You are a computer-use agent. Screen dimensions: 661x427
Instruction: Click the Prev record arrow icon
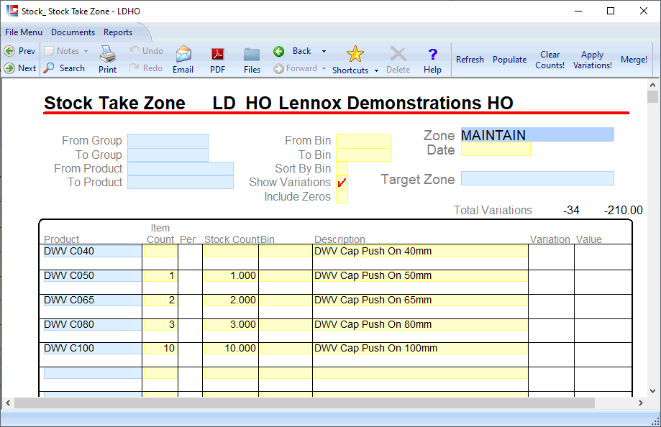(9, 51)
